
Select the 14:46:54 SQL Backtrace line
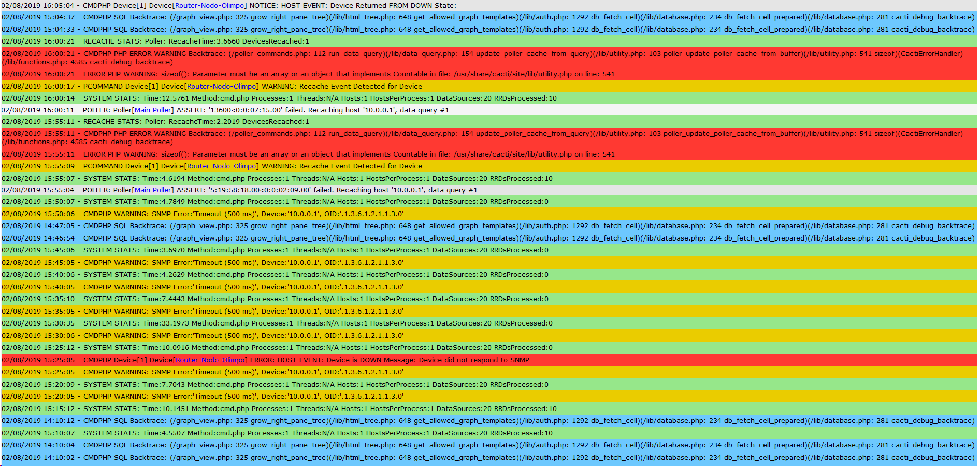(489, 238)
